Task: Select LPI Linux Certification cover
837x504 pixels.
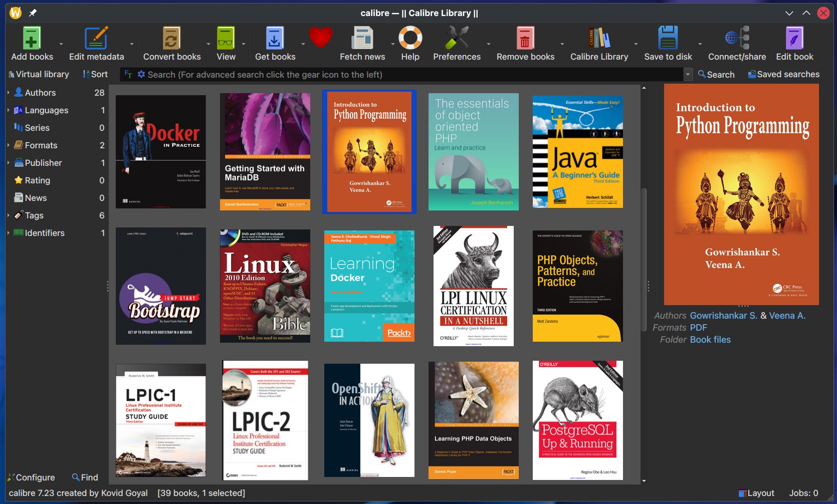Action: pyautogui.click(x=473, y=286)
